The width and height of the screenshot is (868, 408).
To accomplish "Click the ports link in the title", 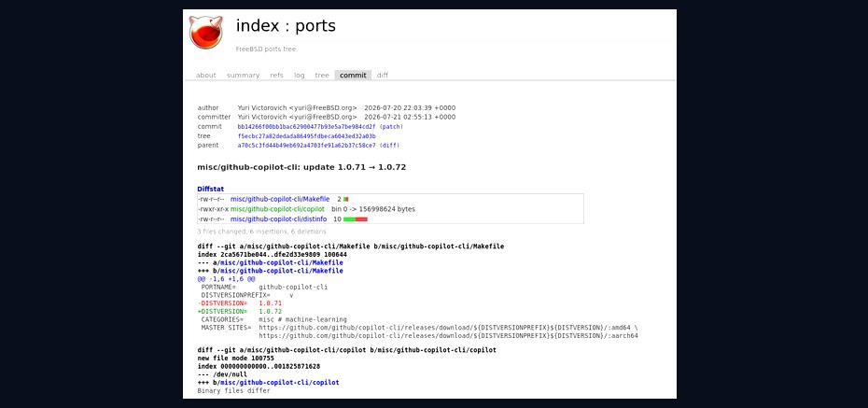I will pos(315,26).
